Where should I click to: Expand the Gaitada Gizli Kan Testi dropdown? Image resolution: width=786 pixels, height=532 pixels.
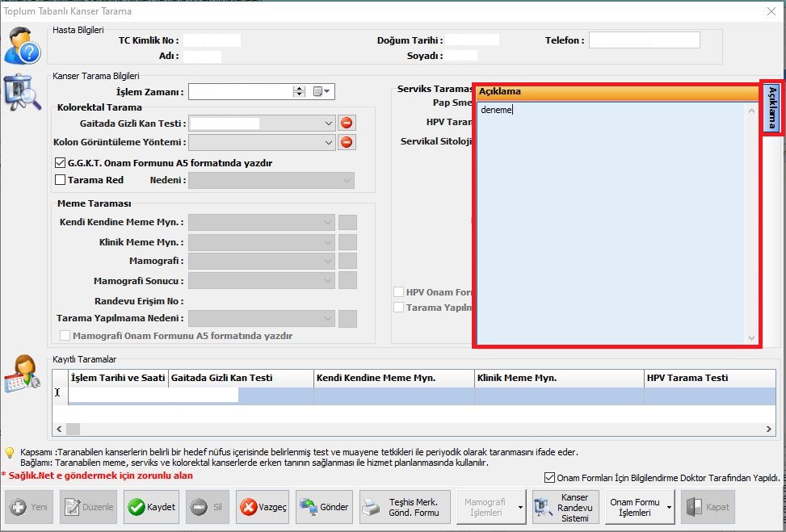(329, 124)
